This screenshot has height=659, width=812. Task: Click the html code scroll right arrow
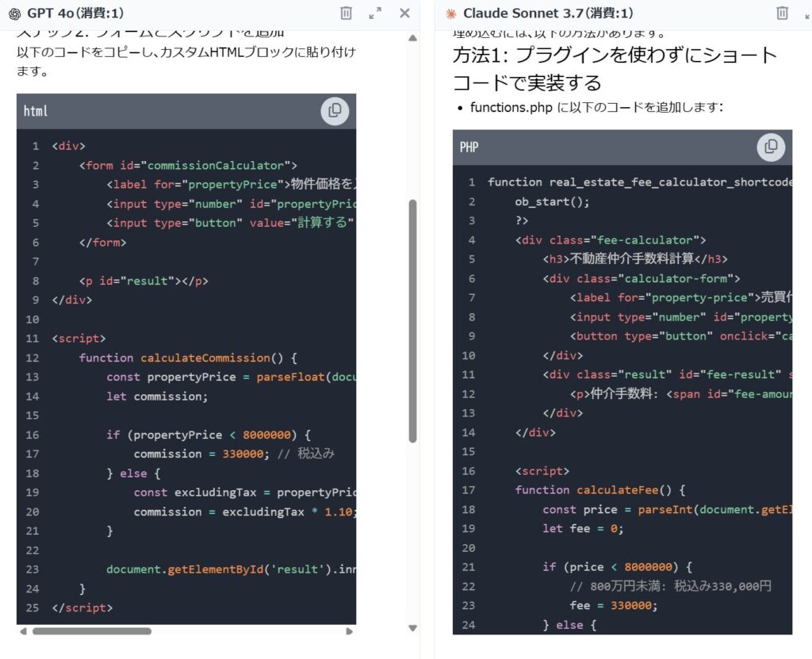(350, 631)
